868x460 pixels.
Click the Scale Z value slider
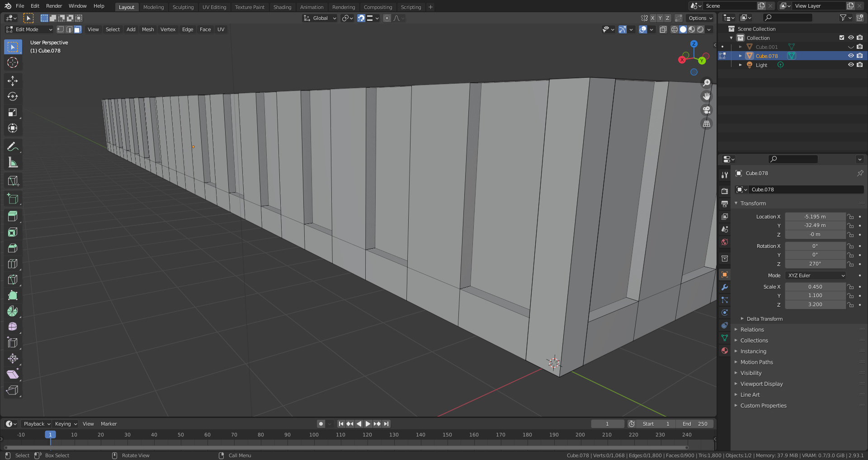coord(815,304)
